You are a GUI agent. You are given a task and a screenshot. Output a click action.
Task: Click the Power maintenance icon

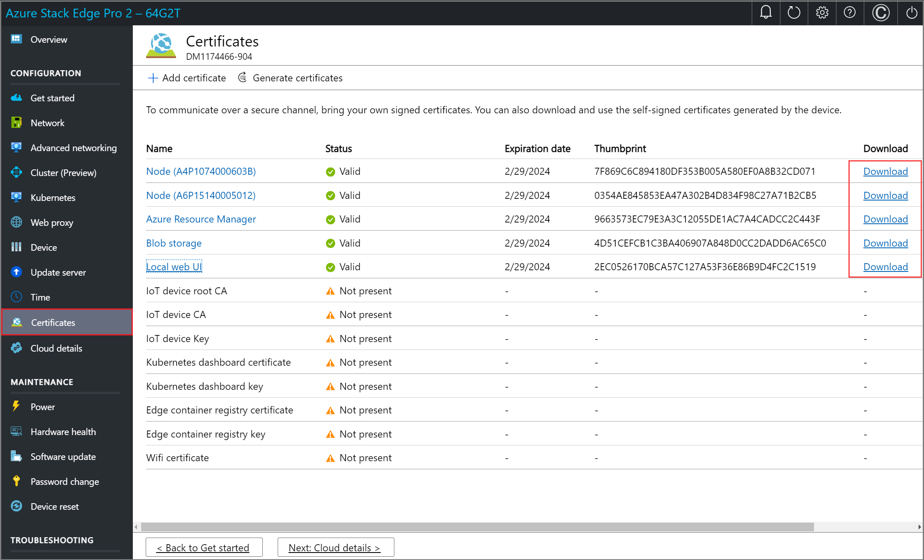pyautogui.click(x=17, y=407)
